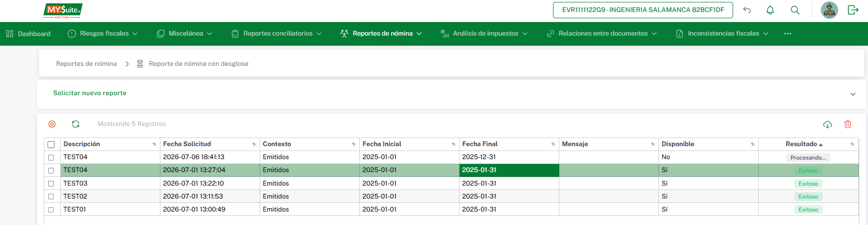Click the company selector EVR1111122G9 button
Screen dimensions: 868x225
point(643,10)
